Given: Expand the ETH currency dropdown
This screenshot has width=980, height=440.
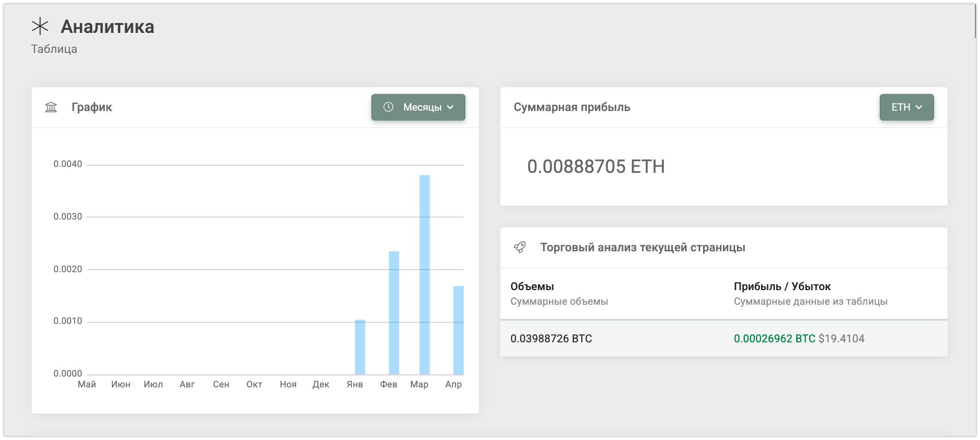Looking at the screenshot, I should click(x=906, y=107).
